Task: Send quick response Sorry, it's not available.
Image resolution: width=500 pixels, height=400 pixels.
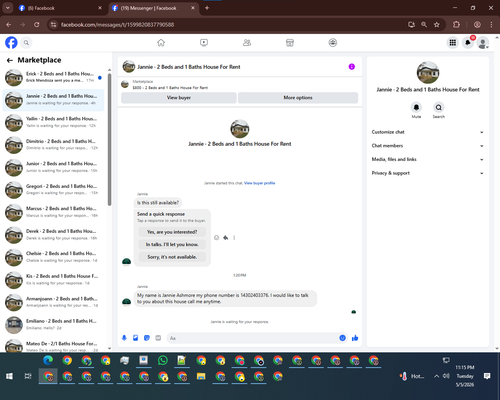Action: [x=172, y=257]
